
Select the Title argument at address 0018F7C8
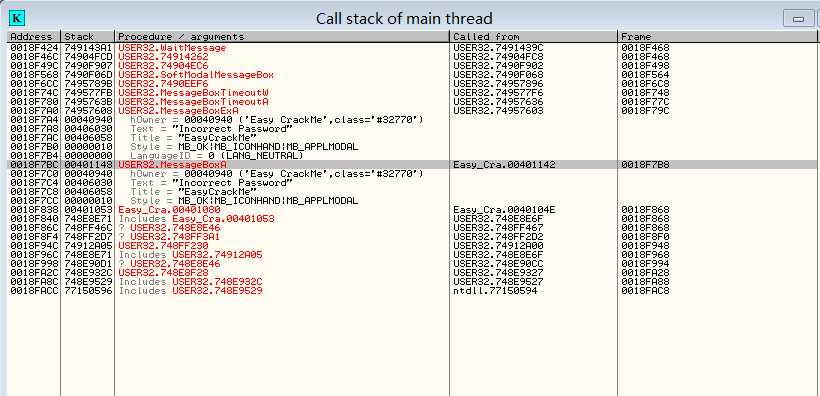(x=193, y=192)
